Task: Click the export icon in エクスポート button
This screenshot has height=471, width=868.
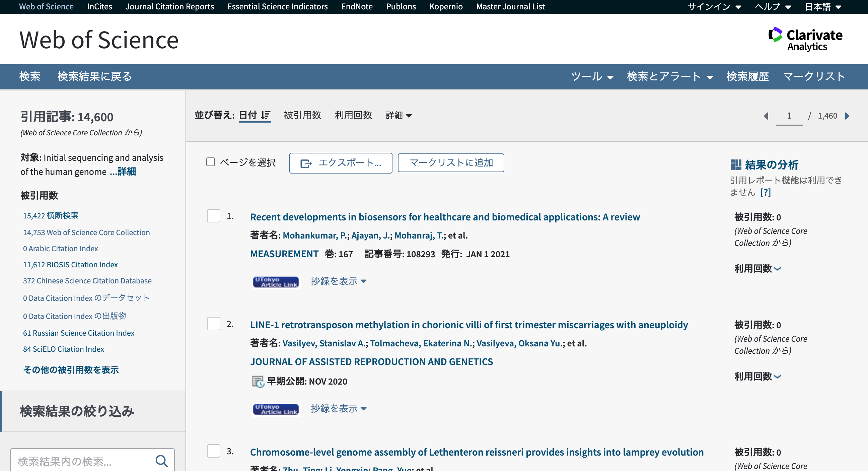Action: point(306,163)
